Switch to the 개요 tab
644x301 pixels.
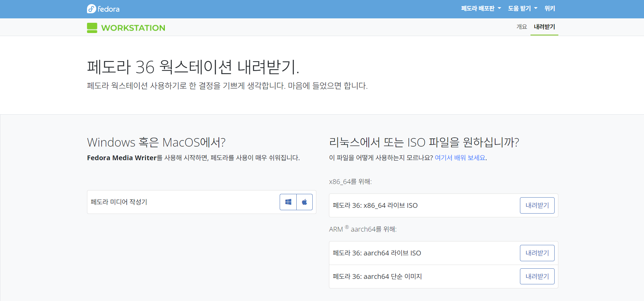(522, 27)
